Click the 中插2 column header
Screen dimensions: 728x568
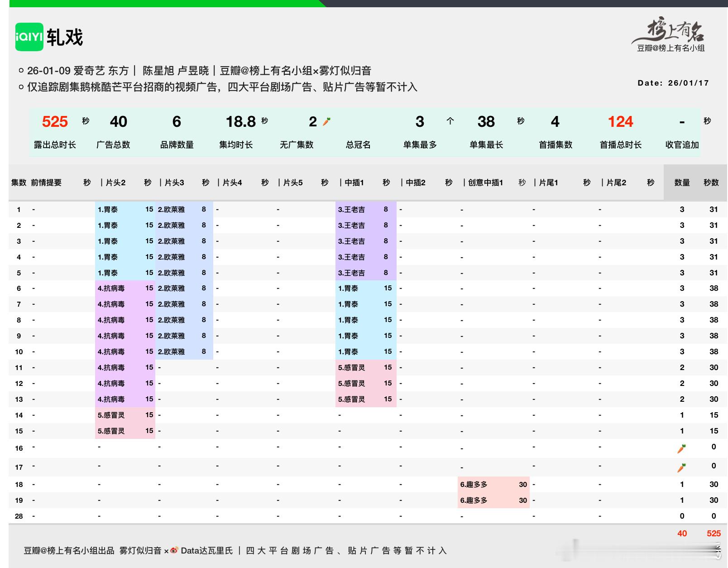tap(416, 183)
